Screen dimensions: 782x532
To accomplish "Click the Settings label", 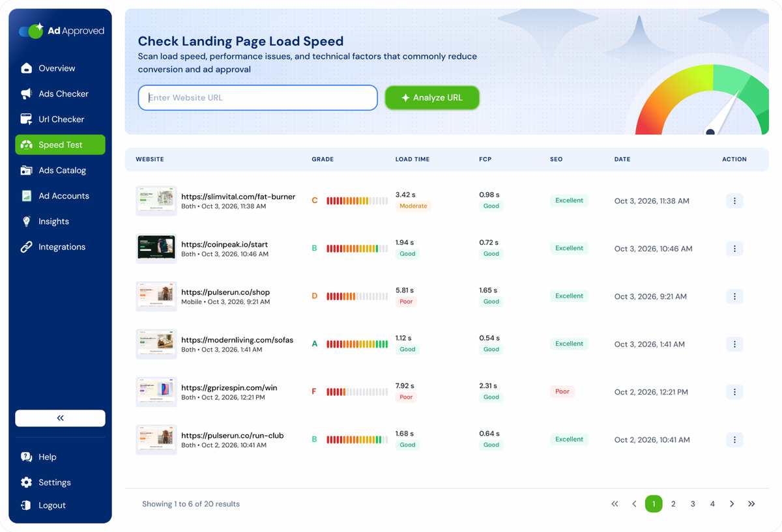I will click(x=55, y=483).
